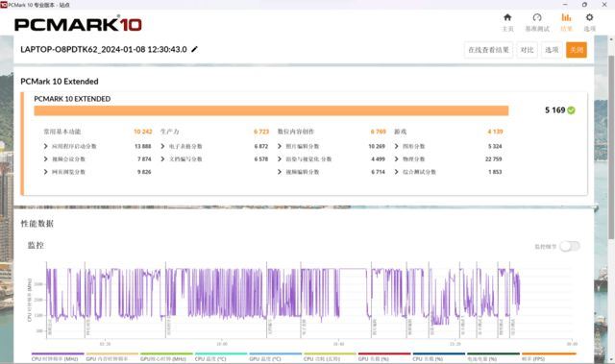Click the 数位内容创作 score 6 769
This screenshot has width=615, height=364.
(378, 132)
